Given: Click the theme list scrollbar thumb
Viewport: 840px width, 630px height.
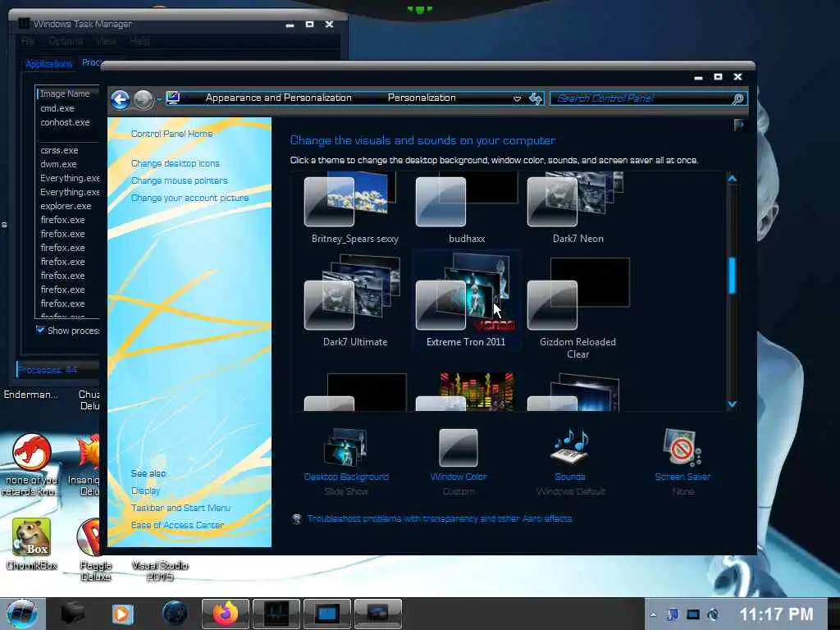Looking at the screenshot, I should (x=733, y=276).
